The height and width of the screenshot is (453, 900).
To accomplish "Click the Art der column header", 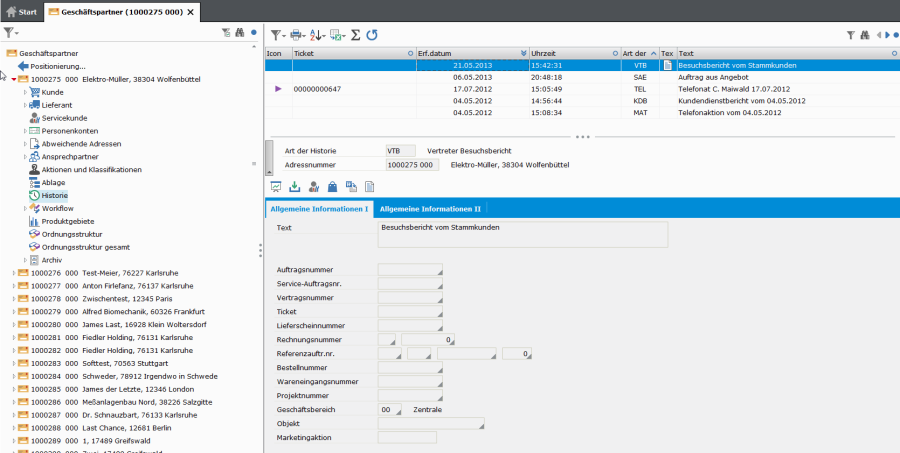I will coord(640,53).
